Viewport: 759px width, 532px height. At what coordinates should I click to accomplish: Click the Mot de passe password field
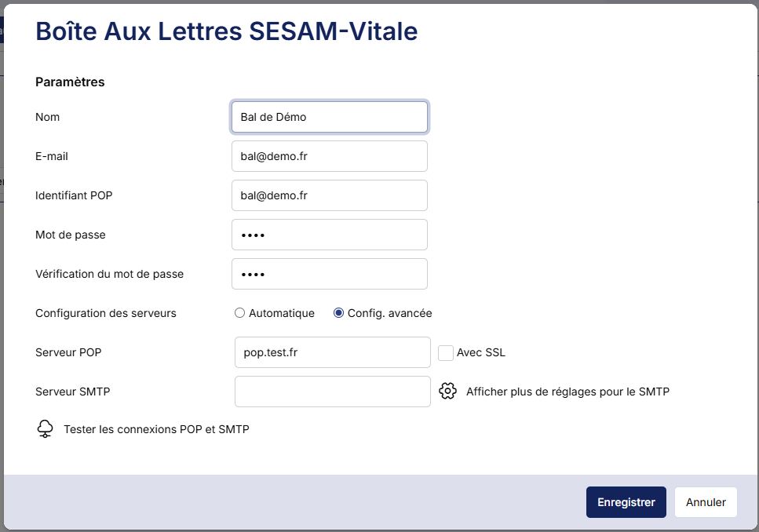(x=330, y=235)
